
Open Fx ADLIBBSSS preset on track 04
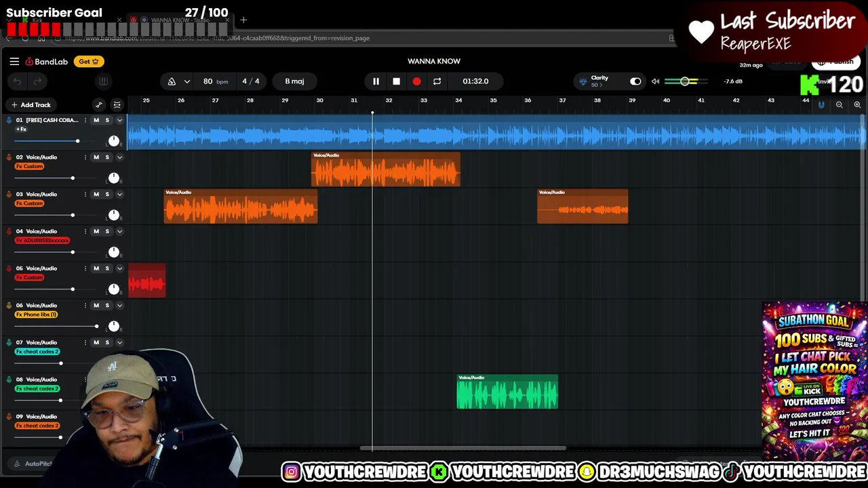(42, 241)
